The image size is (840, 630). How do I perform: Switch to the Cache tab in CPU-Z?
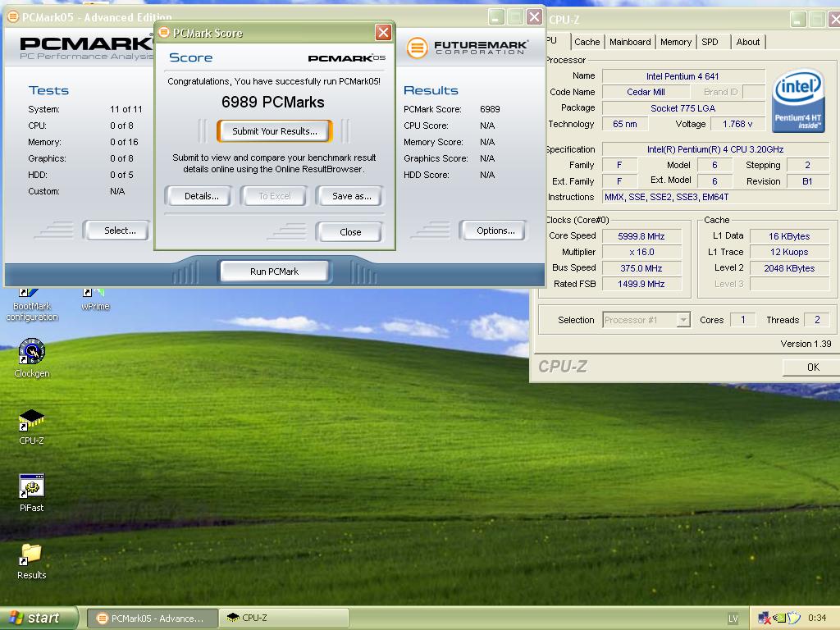[x=587, y=42]
